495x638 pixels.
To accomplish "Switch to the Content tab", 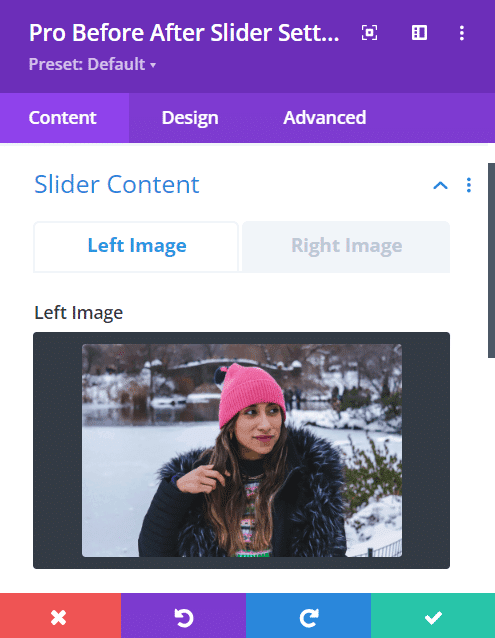I will 64,118.
